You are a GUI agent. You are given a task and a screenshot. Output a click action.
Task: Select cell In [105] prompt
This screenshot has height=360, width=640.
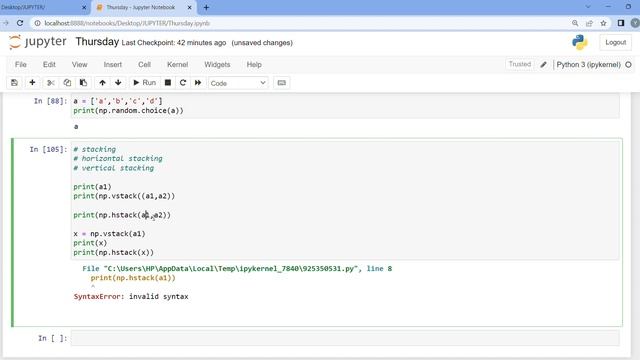(x=48, y=149)
